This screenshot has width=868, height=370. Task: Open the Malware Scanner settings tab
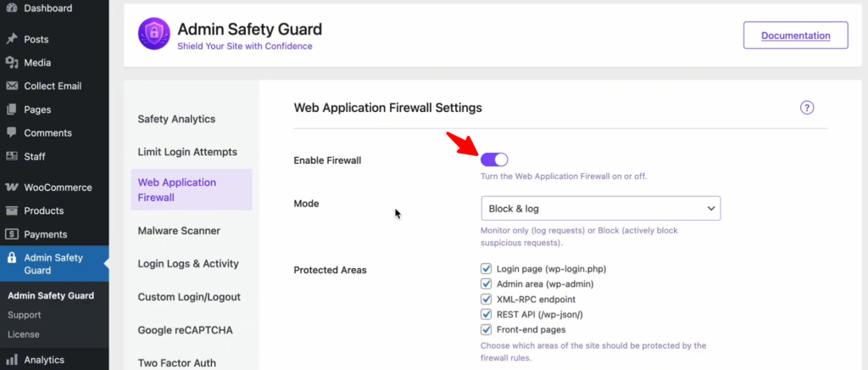point(179,230)
